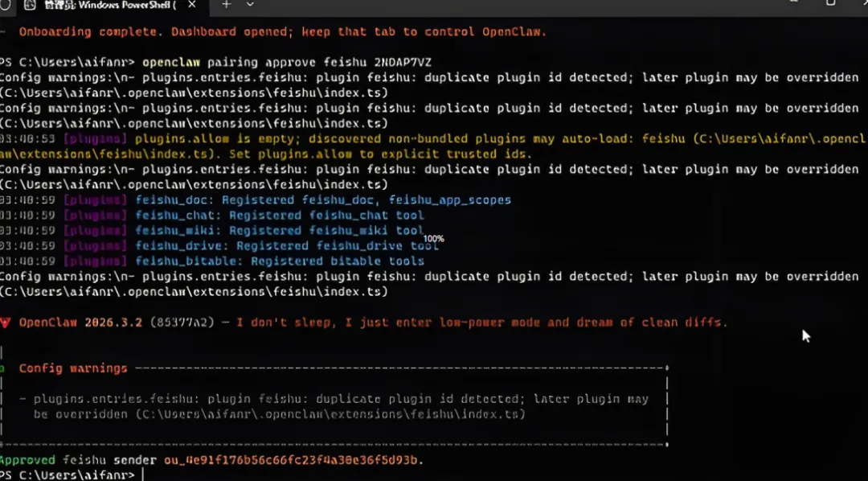Image resolution: width=868 pixels, height=481 pixels.
Task: Click the [plugins] tag on feishu_bitable row
Action: 95,261
